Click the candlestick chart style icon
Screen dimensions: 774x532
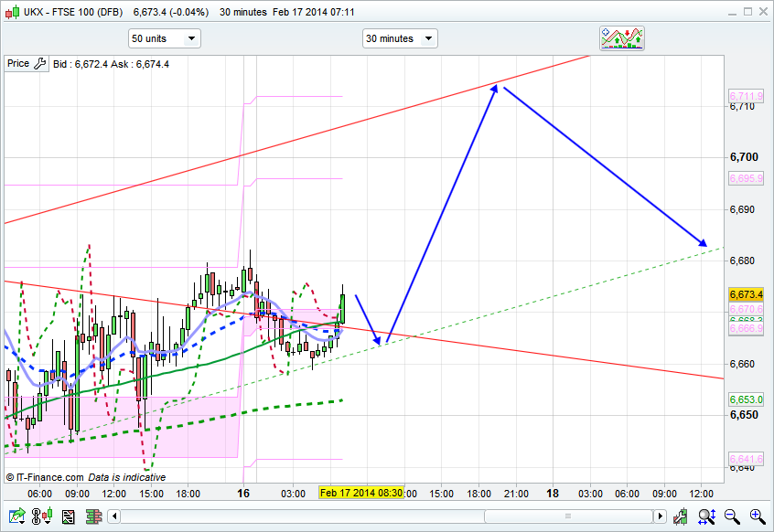42,517
